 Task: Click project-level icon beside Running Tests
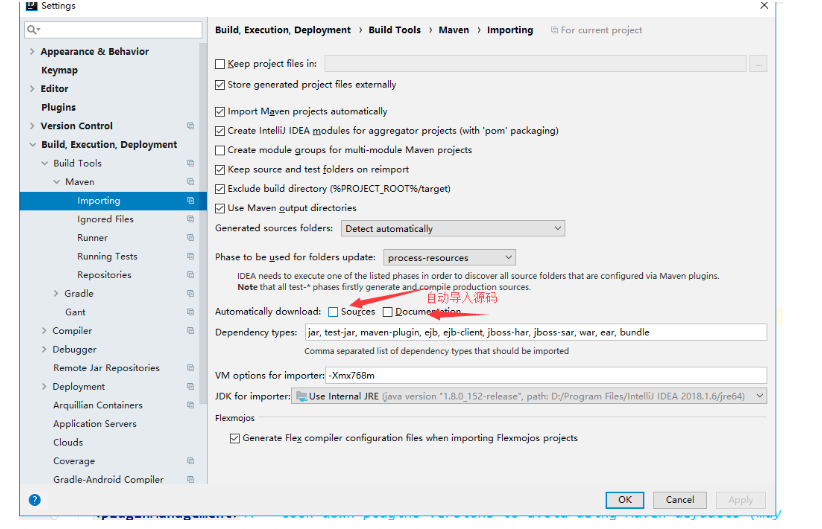(x=190, y=256)
